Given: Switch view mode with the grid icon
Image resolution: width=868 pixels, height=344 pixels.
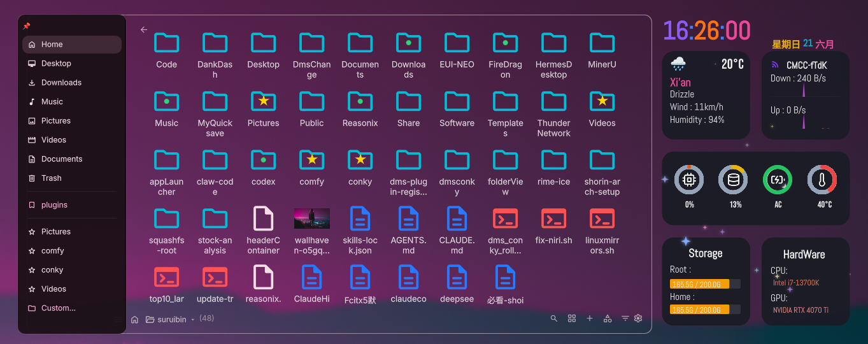Looking at the screenshot, I should pos(572,319).
